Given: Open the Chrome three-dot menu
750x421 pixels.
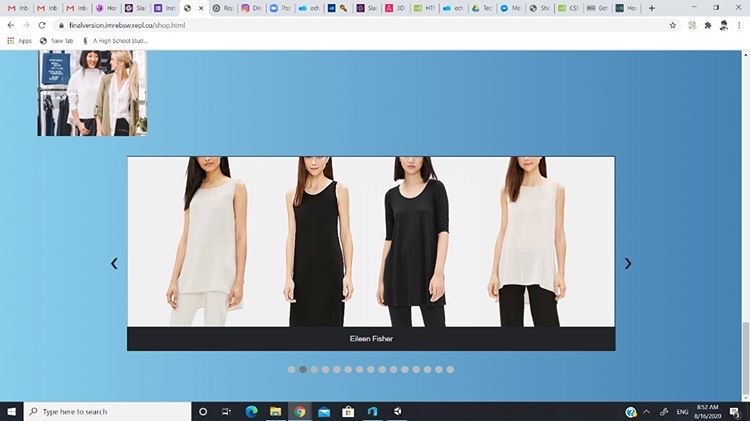Looking at the screenshot, I should (740, 25).
